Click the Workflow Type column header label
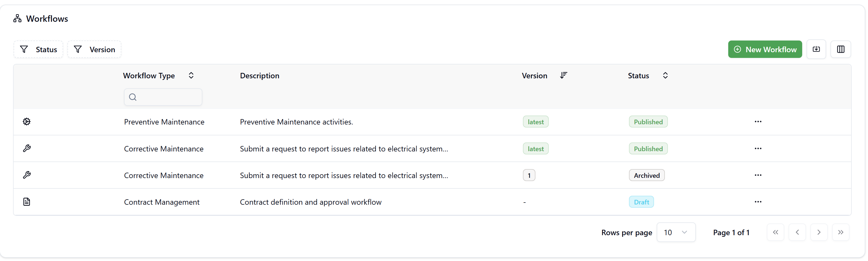This screenshot has height=261, width=868. click(149, 76)
